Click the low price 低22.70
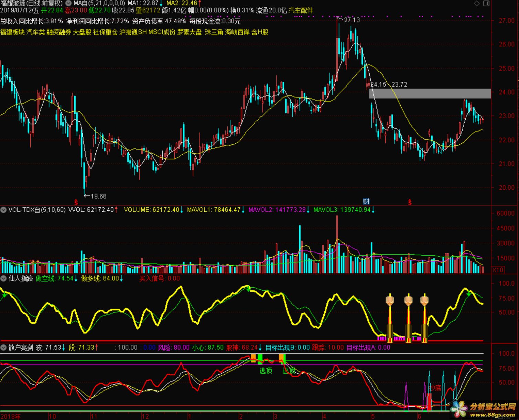This screenshot has height=420, width=519. click(99, 11)
